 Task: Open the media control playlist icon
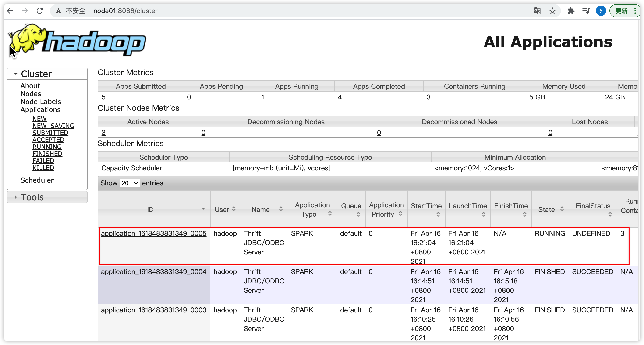(586, 11)
